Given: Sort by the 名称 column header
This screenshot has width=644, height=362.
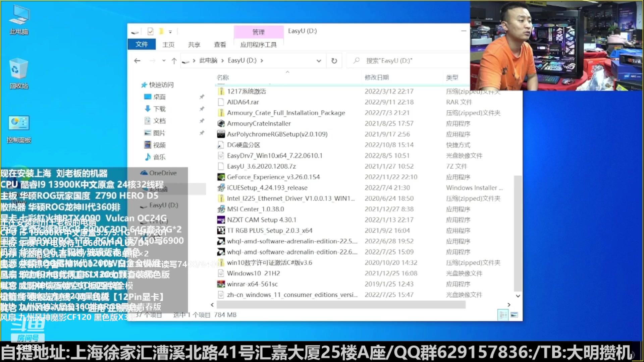Looking at the screenshot, I should [223, 77].
